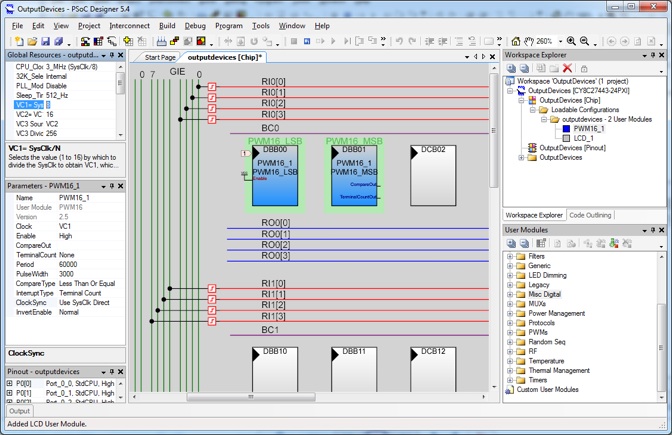This screenshot has height=435, width=672.
Task: Switch to the Start Page tab
Action: click(x=159, y=57)
